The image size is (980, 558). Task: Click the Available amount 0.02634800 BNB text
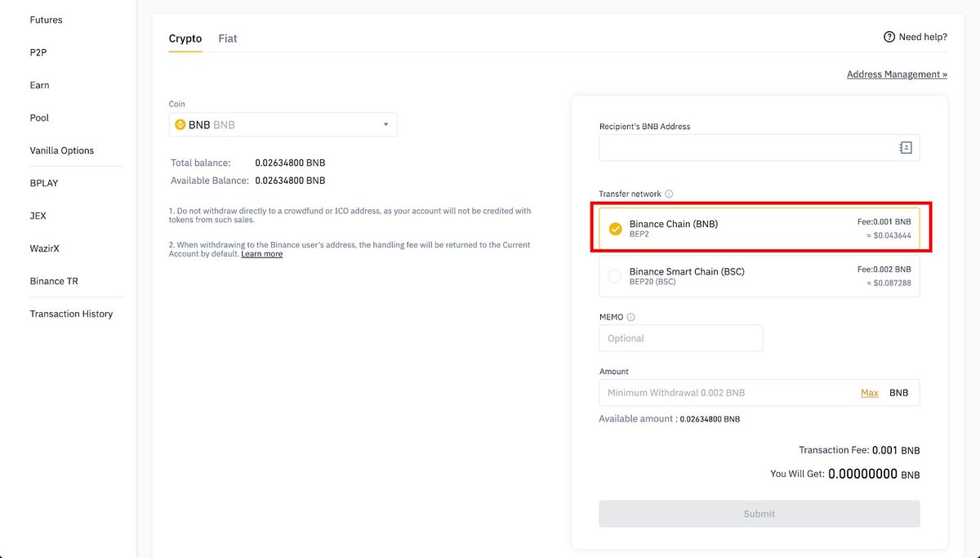[x=670, y=419]
